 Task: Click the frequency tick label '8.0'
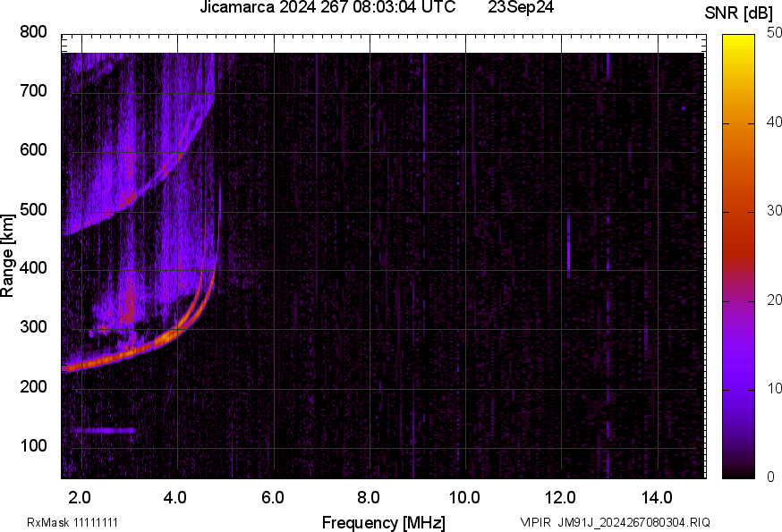pos(368,497)
